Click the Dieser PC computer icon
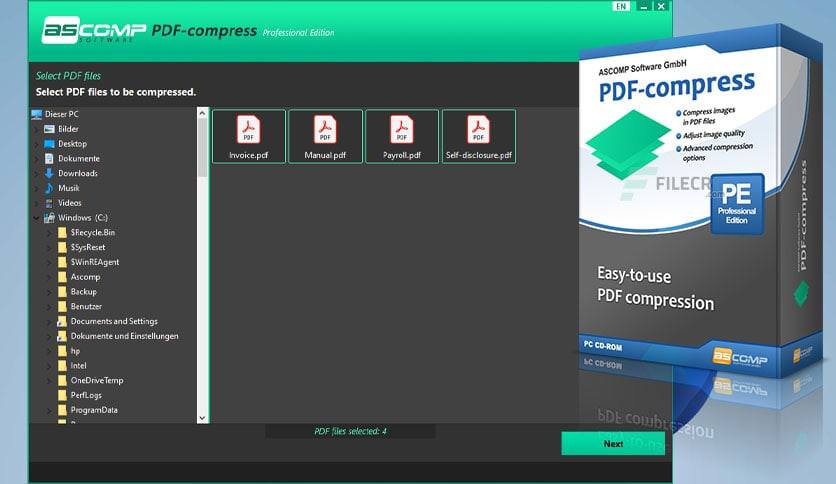 38,114
